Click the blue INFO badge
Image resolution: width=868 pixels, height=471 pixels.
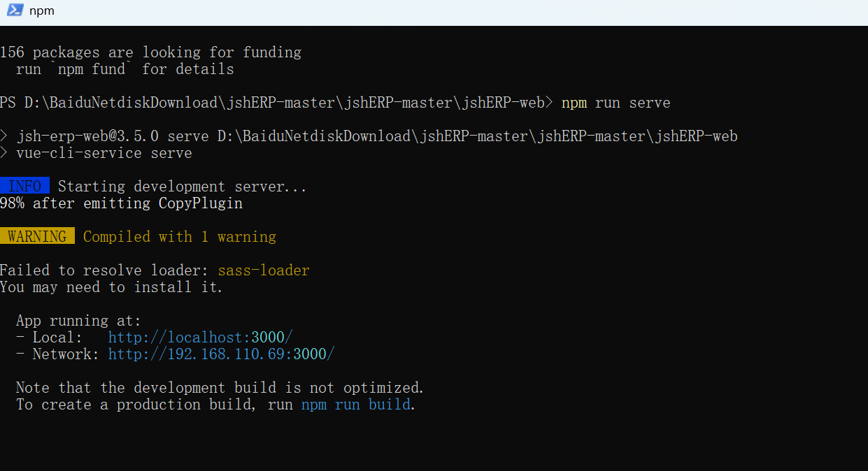coord(24,187)
